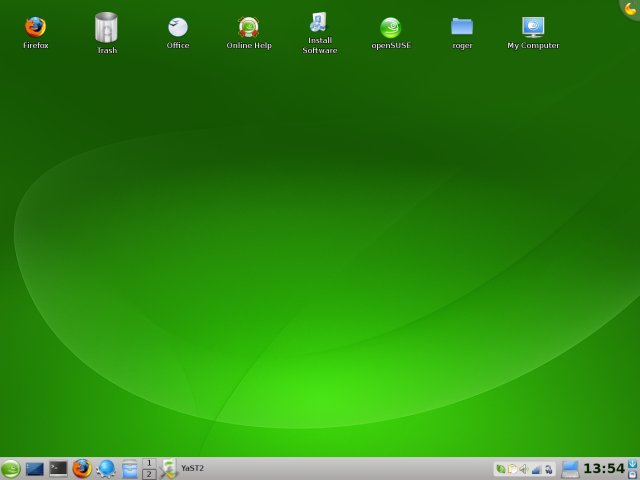Activate the YaST2 taskbar entry

(x=182, y=469)
